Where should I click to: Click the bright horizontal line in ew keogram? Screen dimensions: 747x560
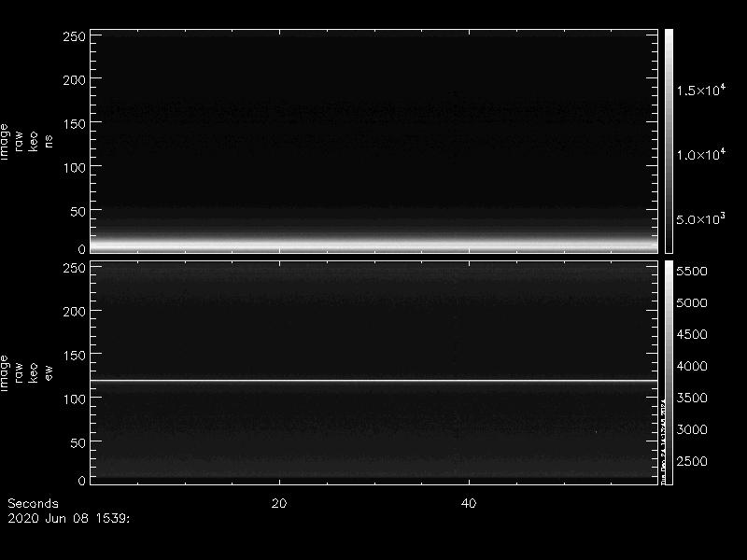[x=373, y=380]
